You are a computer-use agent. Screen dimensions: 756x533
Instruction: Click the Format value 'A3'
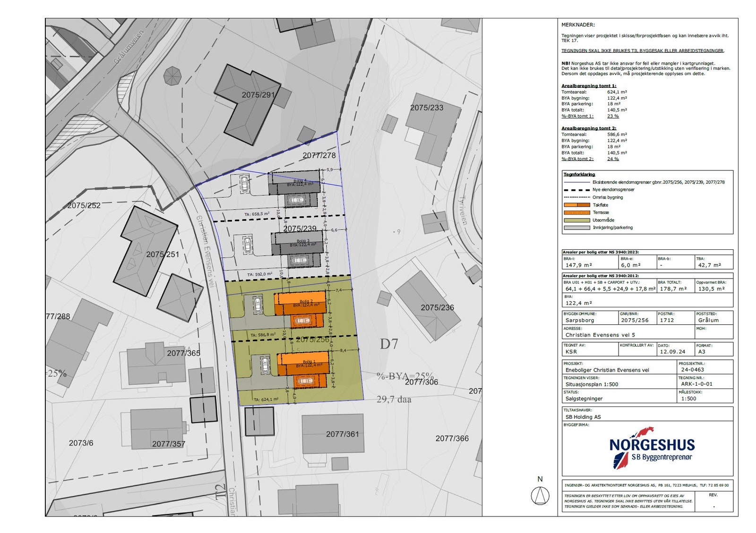pyautogui.click(x=702, y=352)
